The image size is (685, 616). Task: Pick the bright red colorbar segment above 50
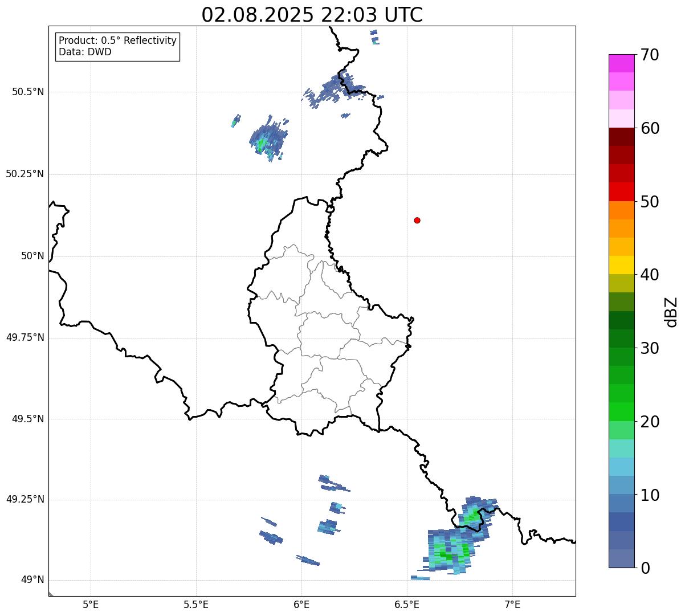[621, 191]
